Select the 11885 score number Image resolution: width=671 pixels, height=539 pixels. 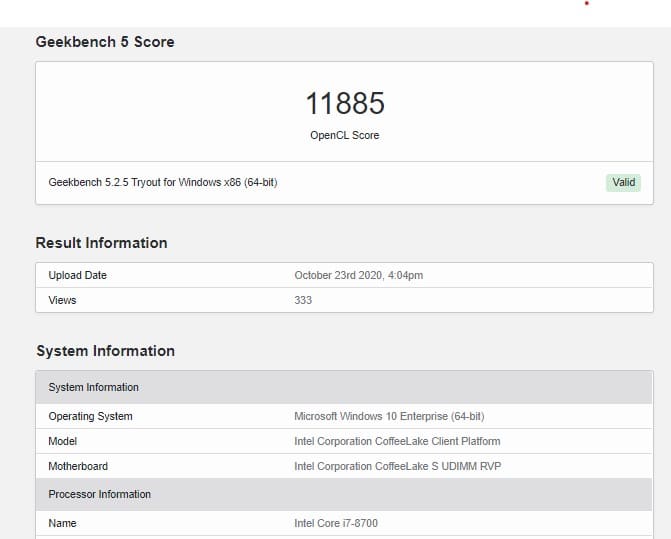pos(345,104)
